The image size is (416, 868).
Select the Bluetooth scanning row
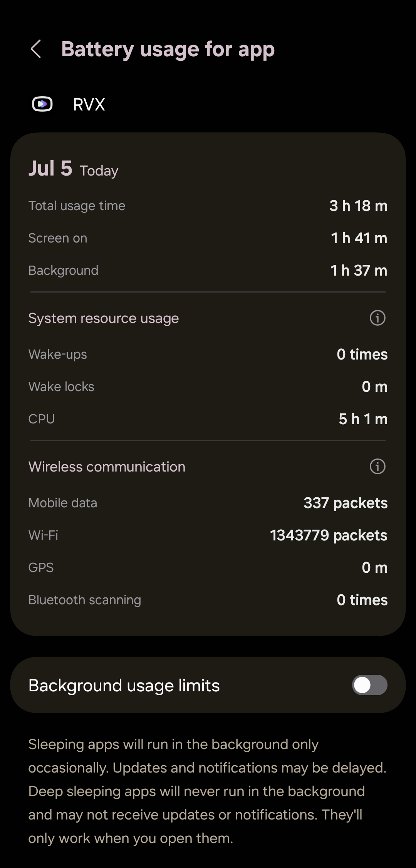[208, 600]
